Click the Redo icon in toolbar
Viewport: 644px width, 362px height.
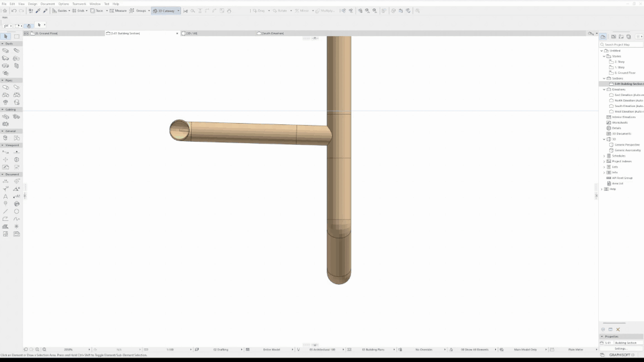(21, 11)
